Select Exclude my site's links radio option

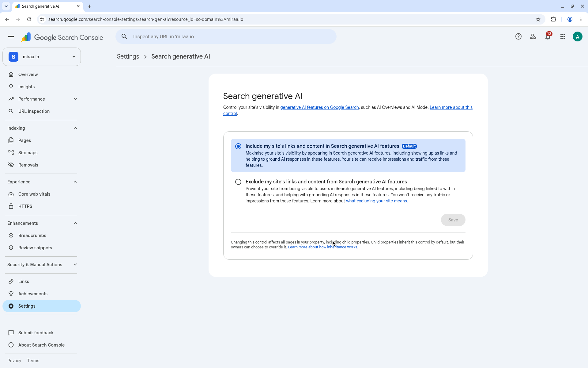[x=238, y=182]
